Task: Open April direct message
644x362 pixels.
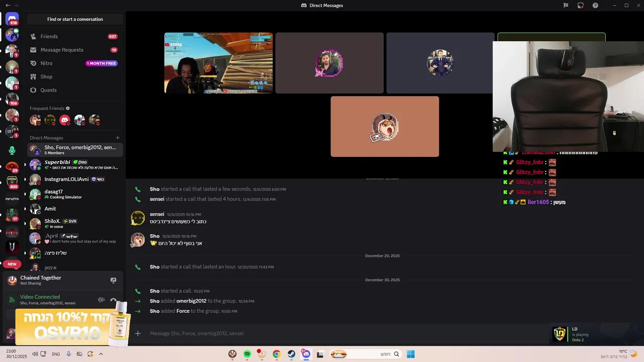Action: tap(75, 238)
